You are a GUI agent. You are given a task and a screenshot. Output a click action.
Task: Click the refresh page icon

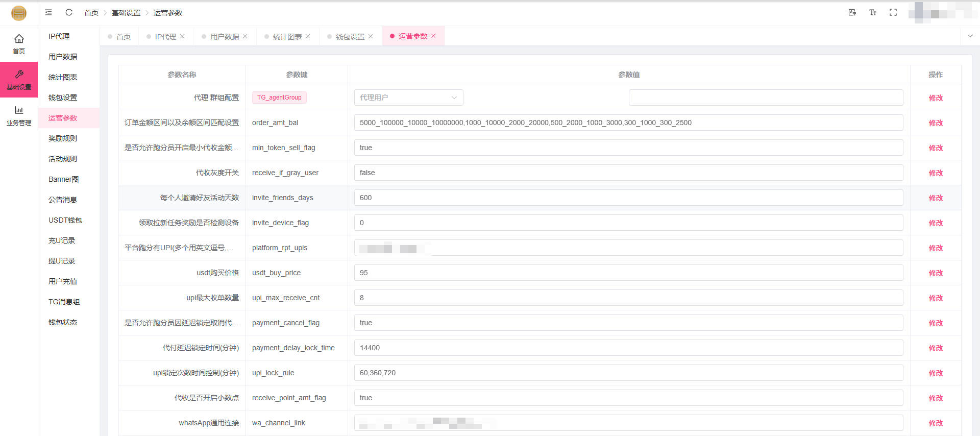(69, 12)
